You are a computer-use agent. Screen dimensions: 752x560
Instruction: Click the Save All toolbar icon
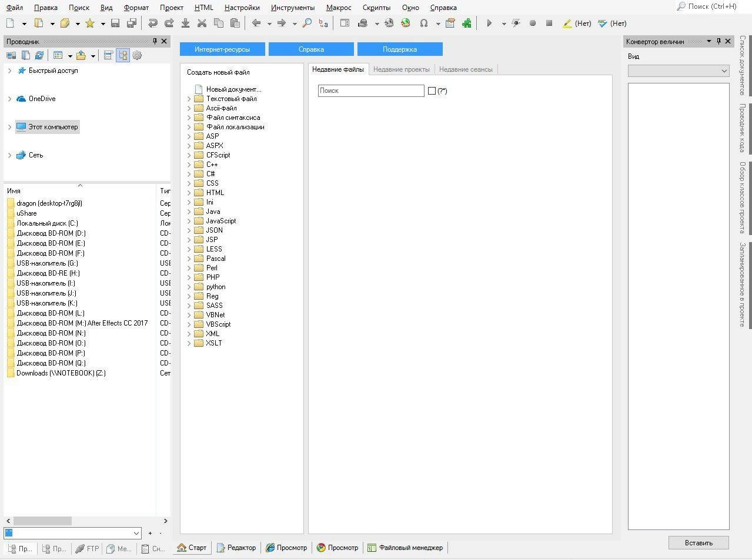coord(132,23)
